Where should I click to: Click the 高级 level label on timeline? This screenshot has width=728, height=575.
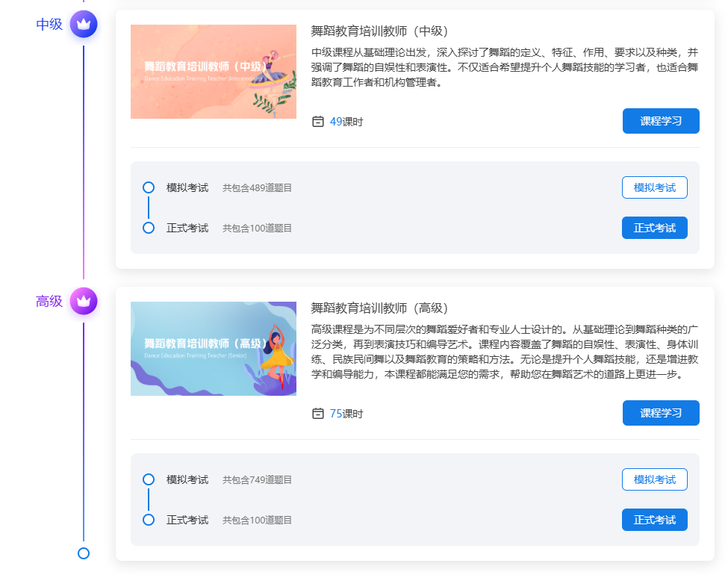pyautogui.click(x=49, y=302)
